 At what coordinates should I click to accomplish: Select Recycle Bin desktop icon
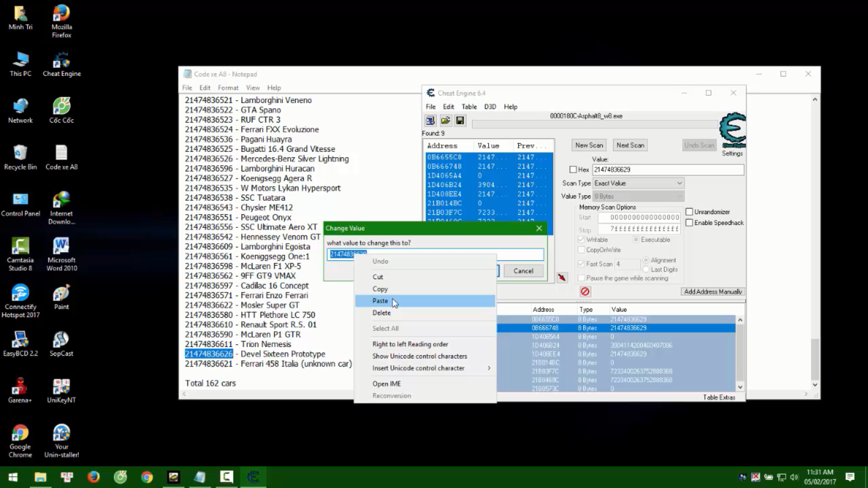pos(20,157)
